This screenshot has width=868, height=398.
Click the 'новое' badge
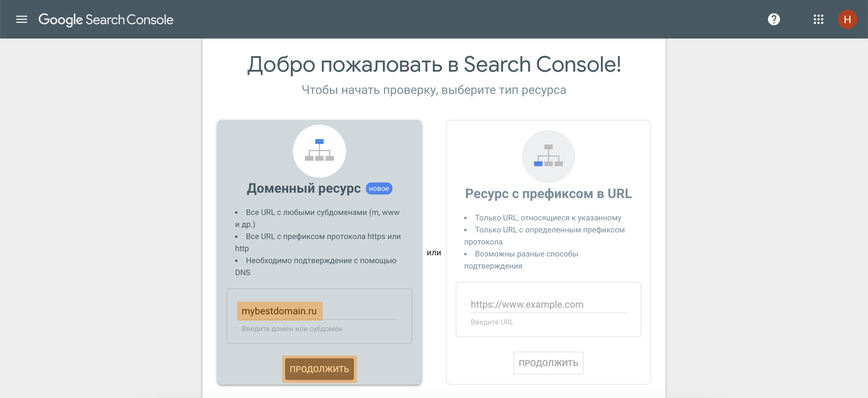(x=379, y=188)
